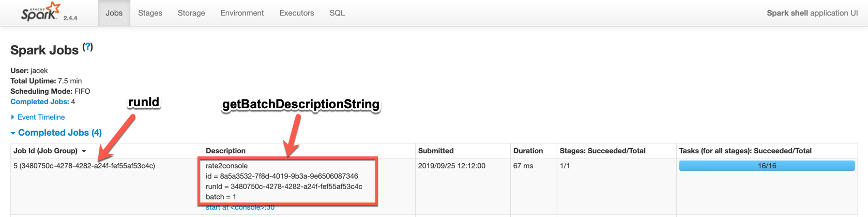
Task: Go to the Storage tab
Action: pyautogui.click(x=191, y=13)
